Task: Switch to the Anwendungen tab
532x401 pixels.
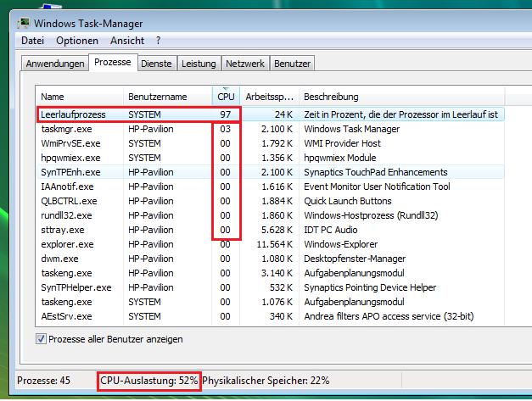Action: [x=55, y=64]
